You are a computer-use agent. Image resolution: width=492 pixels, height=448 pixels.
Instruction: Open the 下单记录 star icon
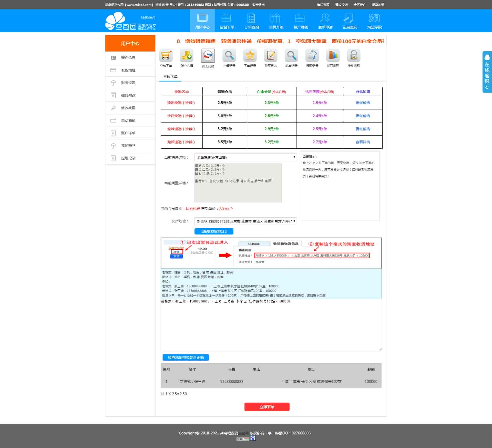tap(250, 56)
